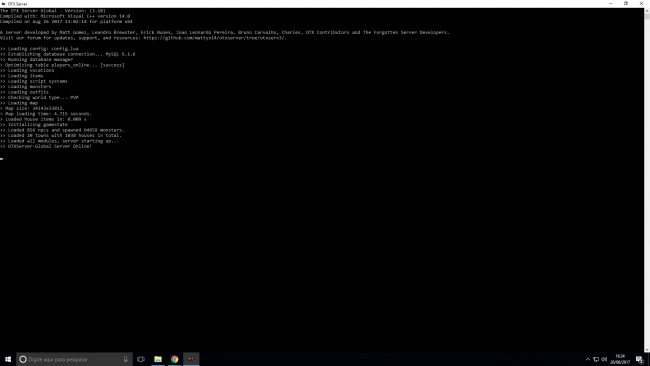Open the network status tray icon
The image size is (650, 366).
(596, 359)
